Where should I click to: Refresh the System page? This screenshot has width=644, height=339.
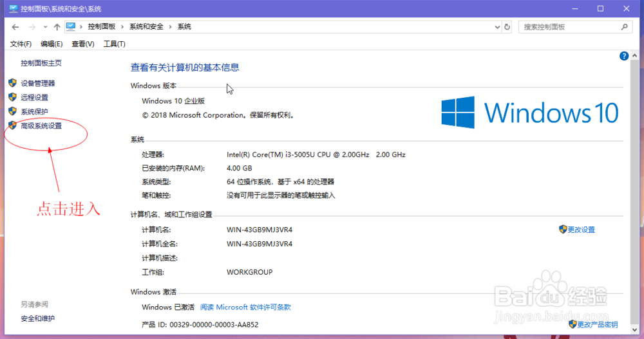507,27
